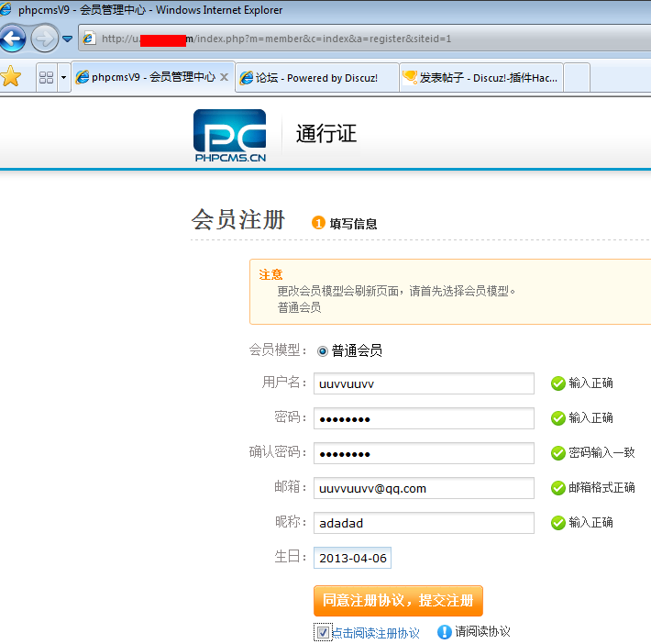This screenshot has width=651, height=644.
Task: Click the 邮箱 input field
Action: [x=424, y=488]
